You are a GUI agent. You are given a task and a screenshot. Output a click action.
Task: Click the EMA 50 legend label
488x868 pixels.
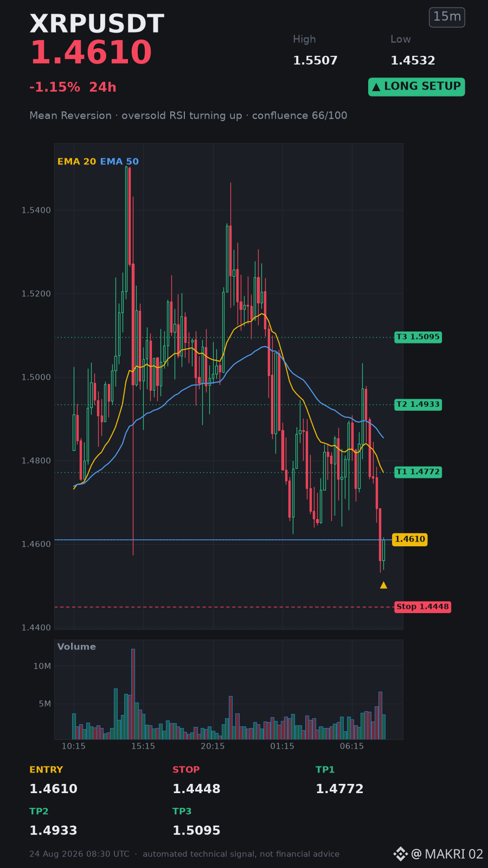coord(119,162)
